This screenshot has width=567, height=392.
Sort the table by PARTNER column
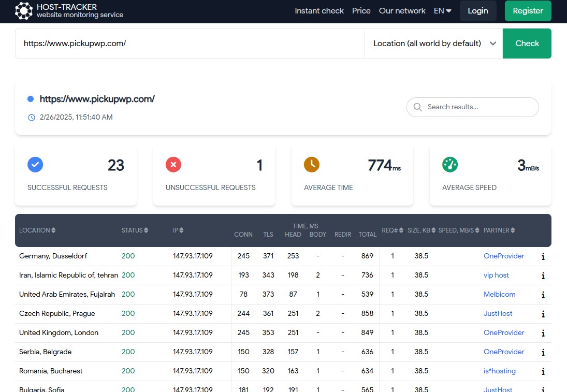coord(499,230)
